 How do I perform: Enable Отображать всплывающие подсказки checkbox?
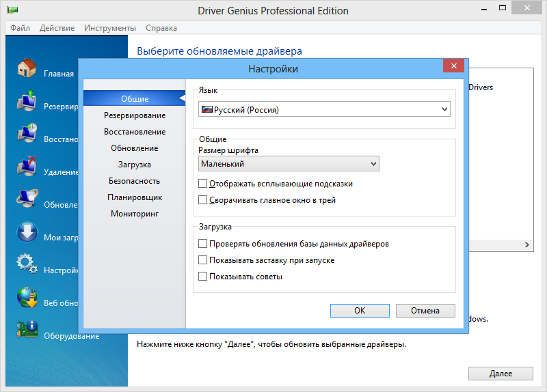point(202,183)
